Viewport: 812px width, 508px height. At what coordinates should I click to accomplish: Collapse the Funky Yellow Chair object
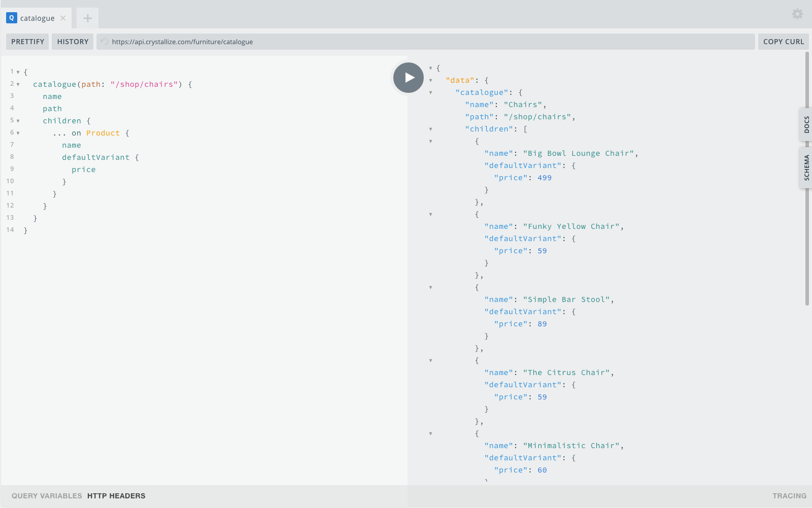tap(431, 214)
